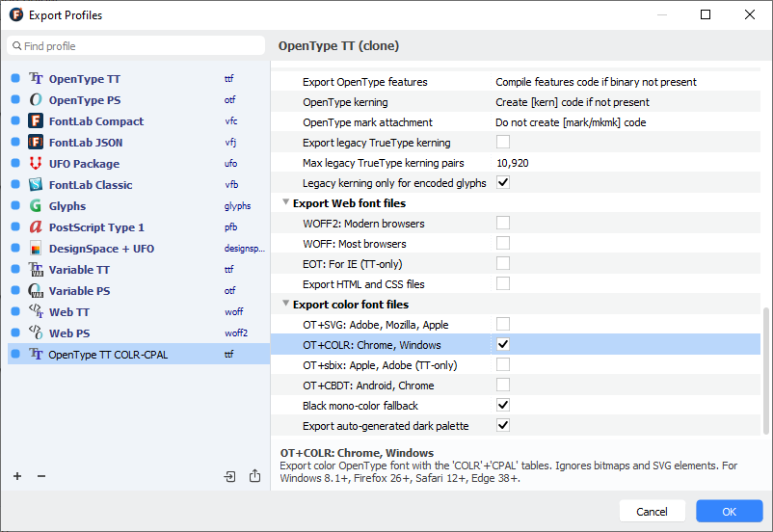773x532 pixels.
Task: Click the FontLab app icon in title bar
Action: (x=16, y=14)
